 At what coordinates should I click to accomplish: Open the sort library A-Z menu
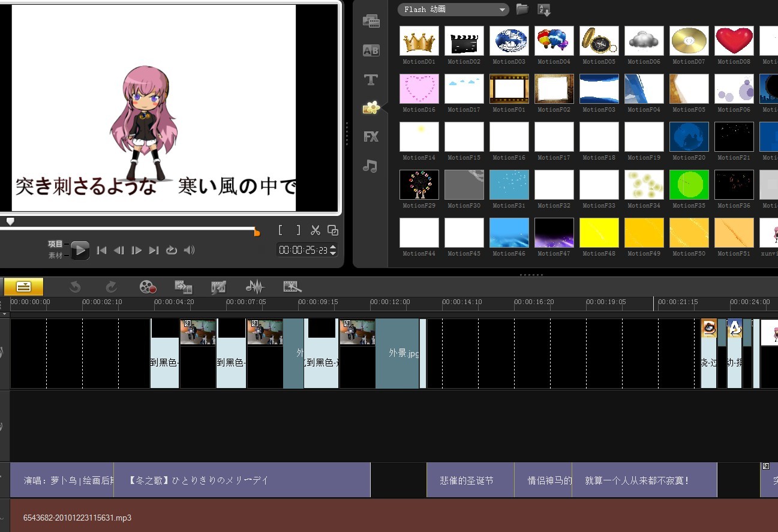tap(544, 10)
